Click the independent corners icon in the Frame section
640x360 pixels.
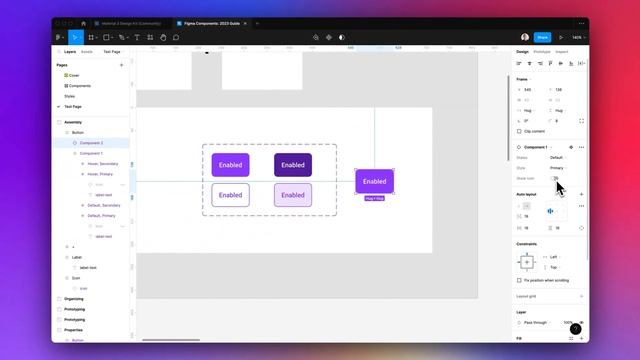(581, 121)
